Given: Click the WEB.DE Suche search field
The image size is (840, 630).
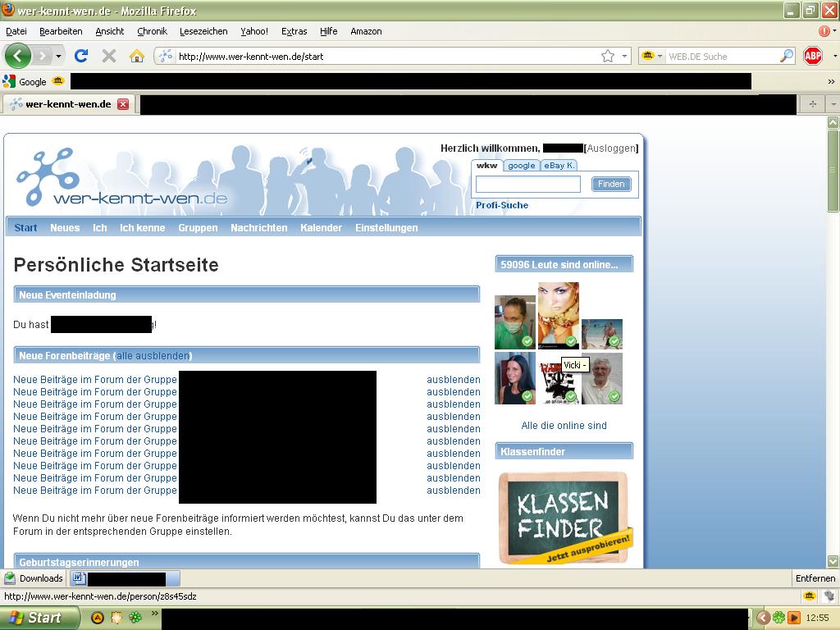Looking at the screenshot, I should tap(722, 57).
